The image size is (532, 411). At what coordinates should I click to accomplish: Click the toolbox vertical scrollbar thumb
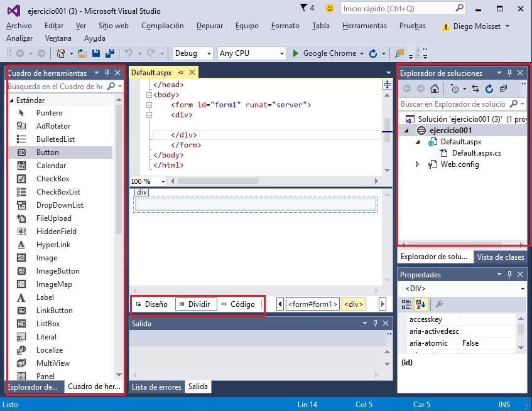(x=119, y=169)
